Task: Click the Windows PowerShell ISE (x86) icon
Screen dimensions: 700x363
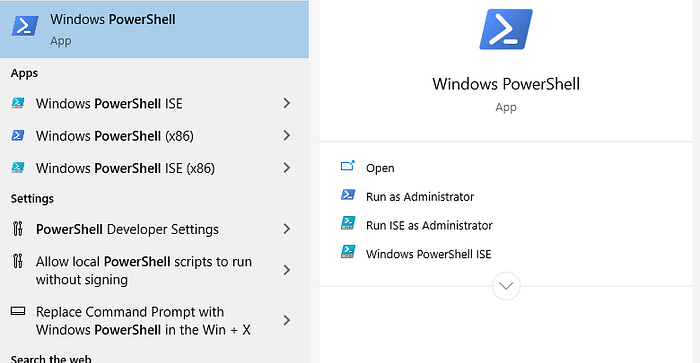Action: coord(18,168)
